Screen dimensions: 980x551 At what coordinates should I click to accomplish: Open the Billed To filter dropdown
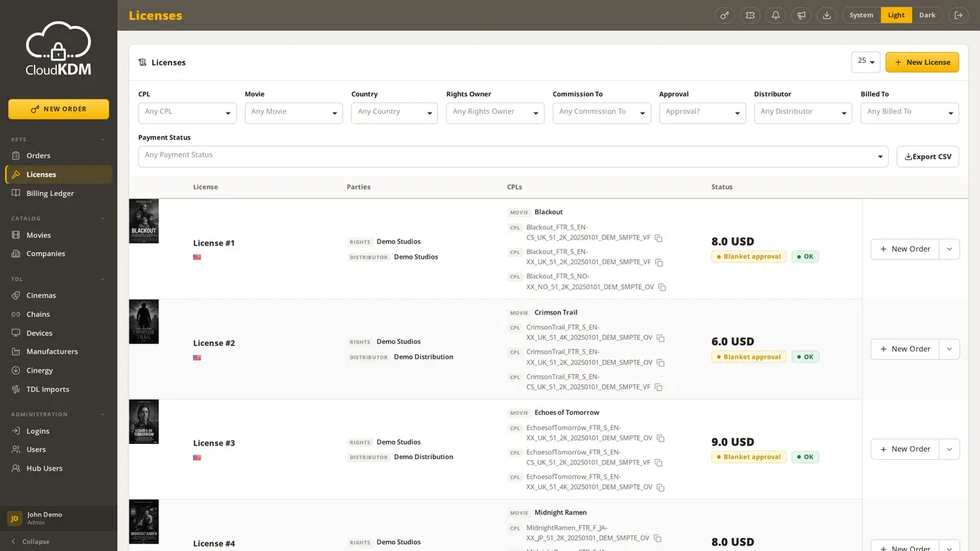[x=910, y=112]
